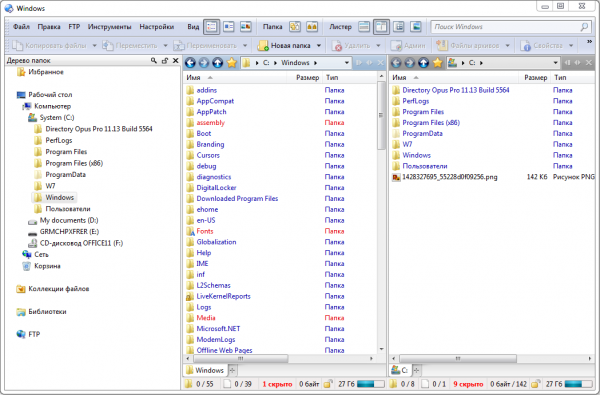Select single-pane Lister layout icon
The height and width of the screenshot is (395, 600).
tap(364, 27)
